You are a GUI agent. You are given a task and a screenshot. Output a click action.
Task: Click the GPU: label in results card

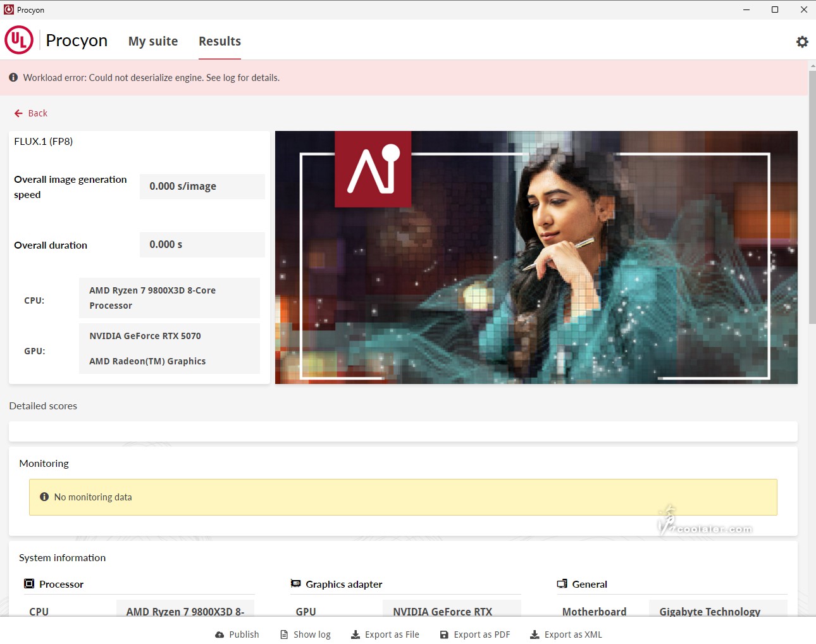[35, 351]
